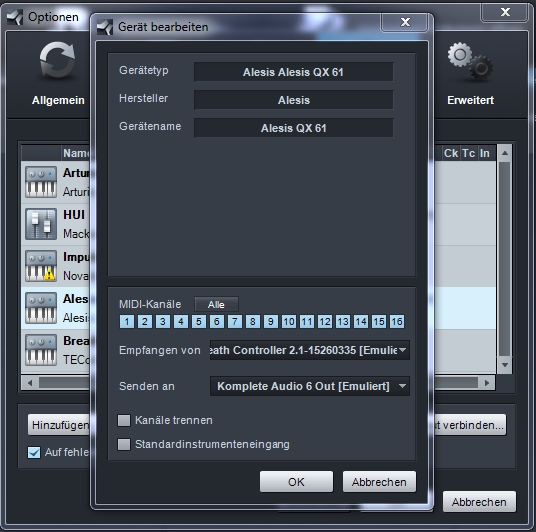Select the Impulse keyboard icon with warning
Screen dimensions: 536x532
[x=41, y=266]
